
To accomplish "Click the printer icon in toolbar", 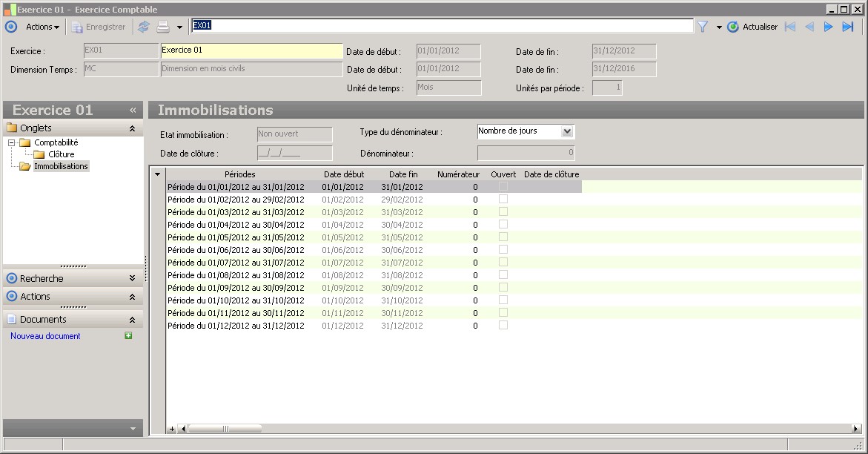I will [x=163, y=27].
